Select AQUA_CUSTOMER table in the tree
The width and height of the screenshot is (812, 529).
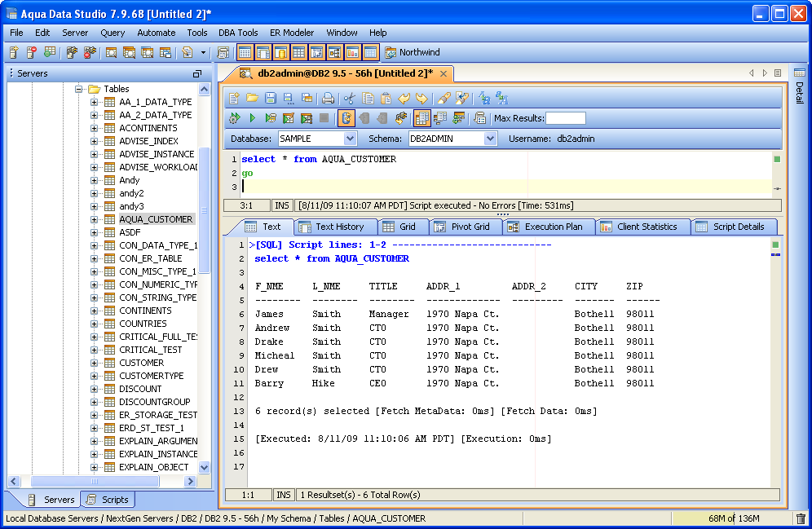156,219
